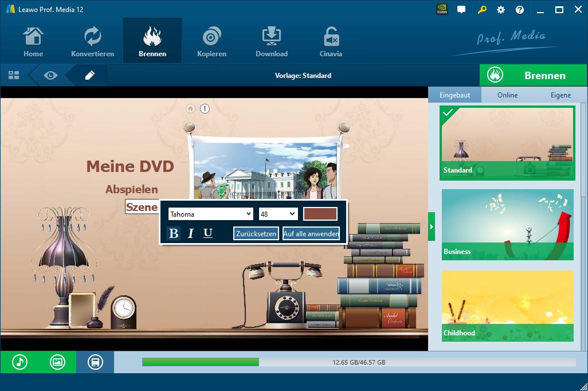Click the Abspielen menu text
The height and width of the screenshot is (391, 588).
click(132, 189)
